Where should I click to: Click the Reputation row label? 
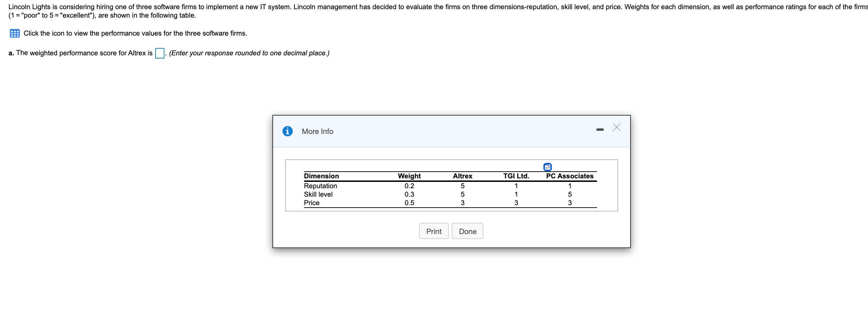pos(320,186)
